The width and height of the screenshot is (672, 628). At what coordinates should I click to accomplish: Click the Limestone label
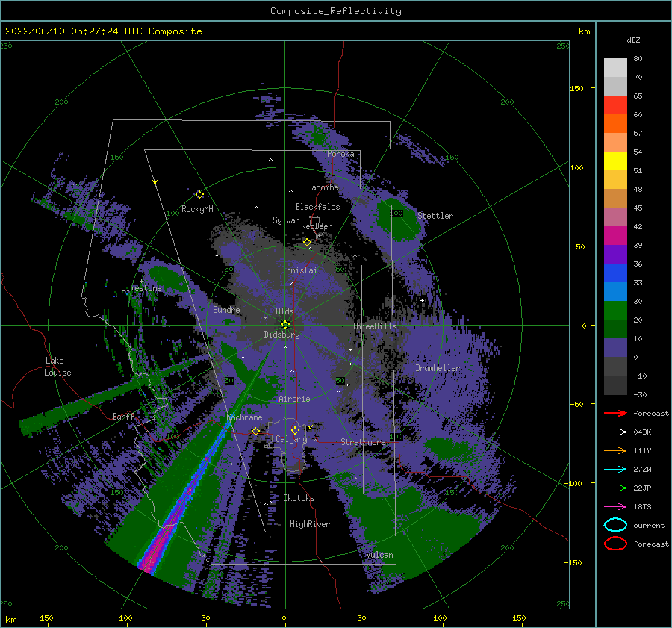click(x=141, y=288)
